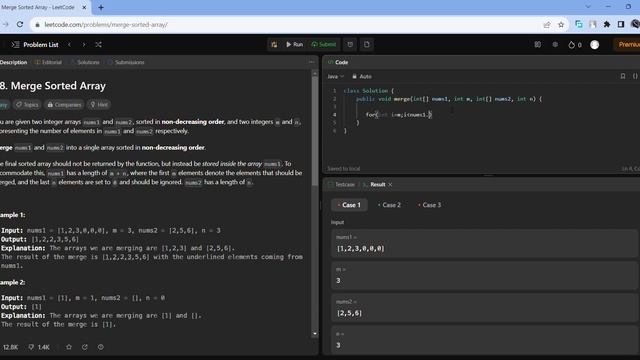The image size is (640, 360).
Task: Click the nums1 input value [1,2,3,0,0,0]
Action: [x=360, y=249]
